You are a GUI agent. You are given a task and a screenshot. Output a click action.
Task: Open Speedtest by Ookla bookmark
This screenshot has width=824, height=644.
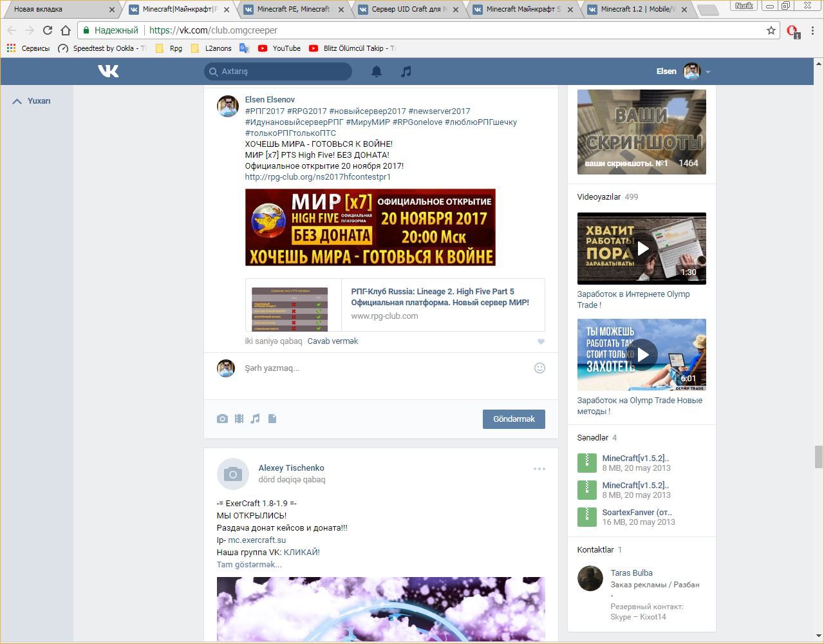pyautogui.click(x=102, y=48)
